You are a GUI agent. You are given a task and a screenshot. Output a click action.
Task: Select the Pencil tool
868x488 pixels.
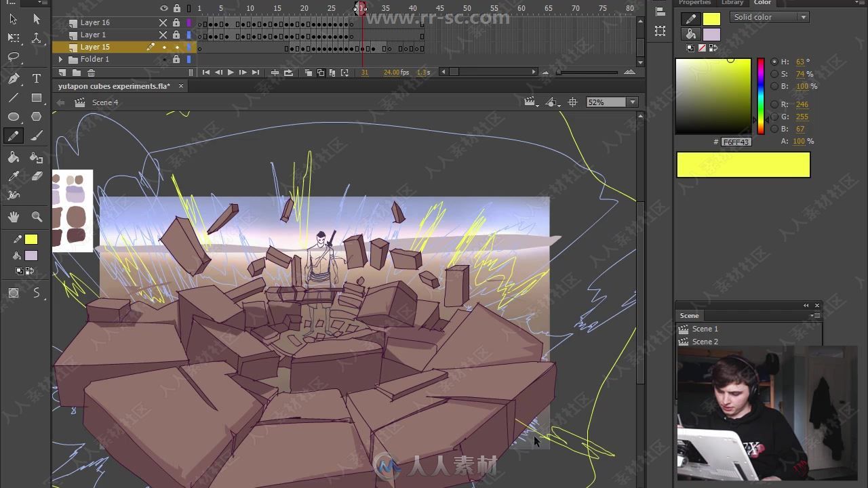point(14,136)
